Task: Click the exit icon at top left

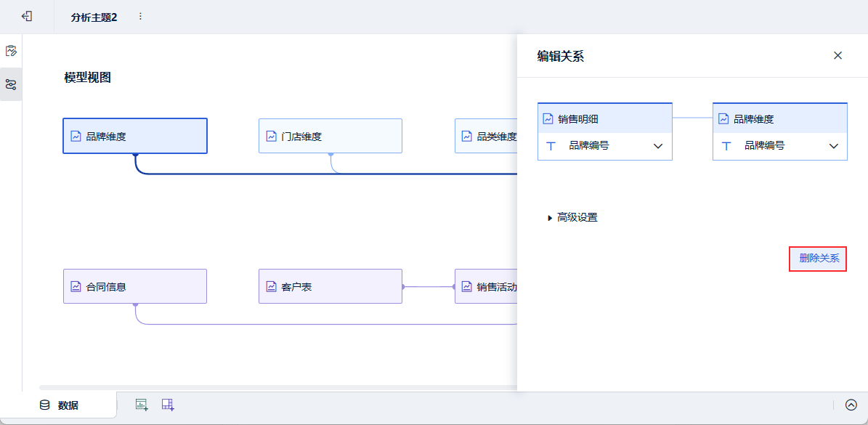Action: pos(27,16)
